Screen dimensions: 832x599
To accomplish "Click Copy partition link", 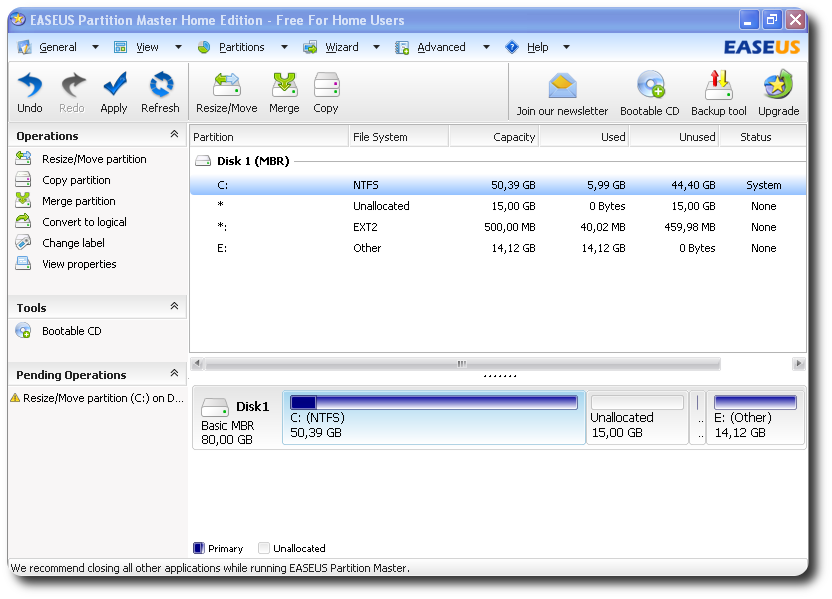I will tap(76, 180).
